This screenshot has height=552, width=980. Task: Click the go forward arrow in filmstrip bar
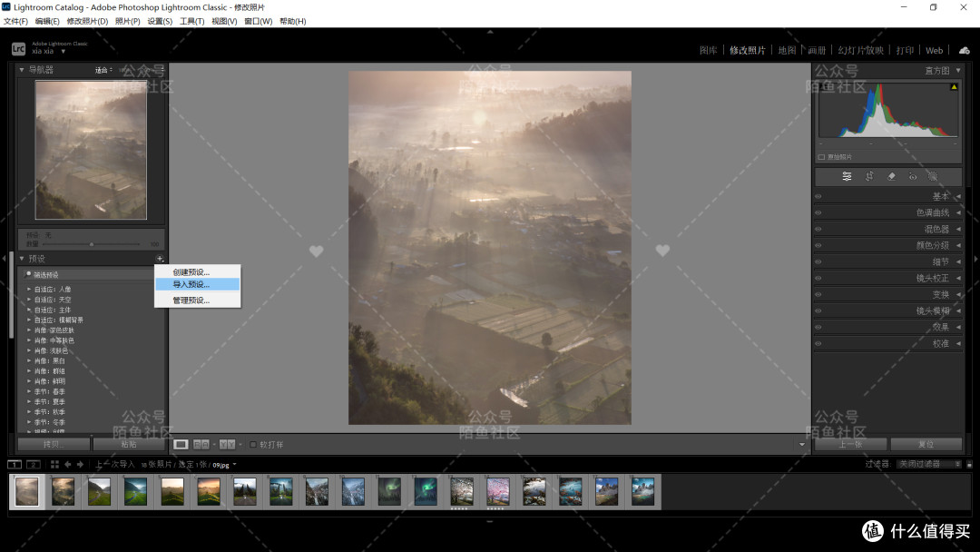coord(80,465)
